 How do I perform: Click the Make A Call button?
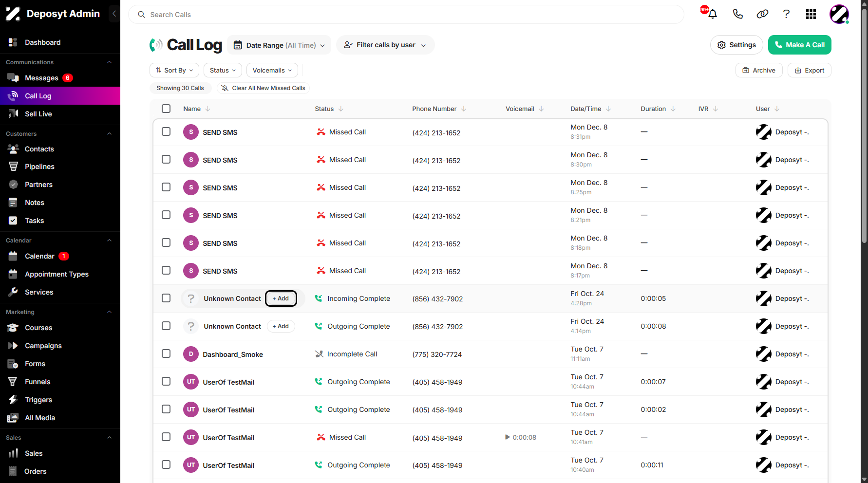tap(800, 45)
